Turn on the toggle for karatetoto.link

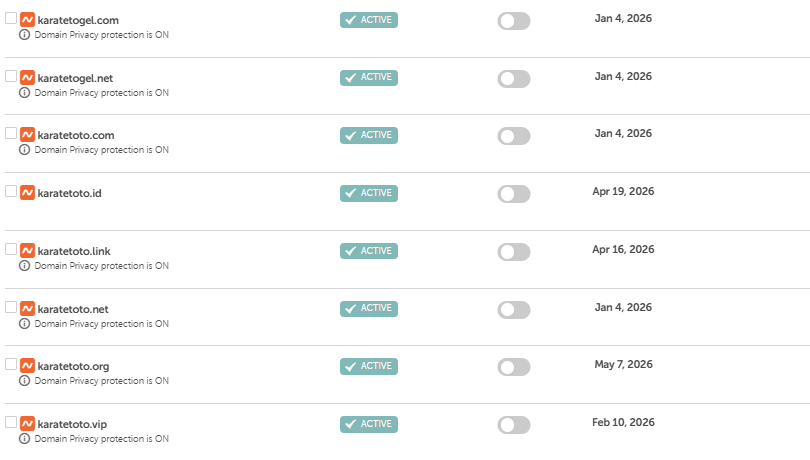pyautogui.click(x=513, y=252)
